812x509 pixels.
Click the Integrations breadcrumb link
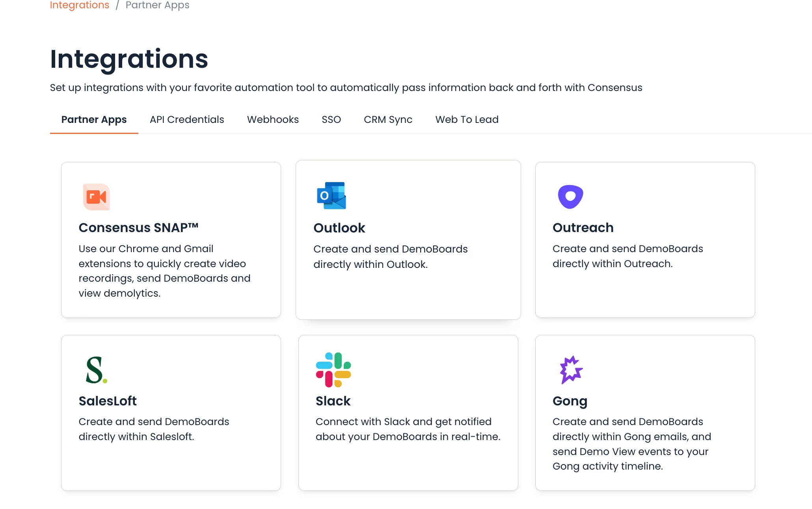(80, 5)
